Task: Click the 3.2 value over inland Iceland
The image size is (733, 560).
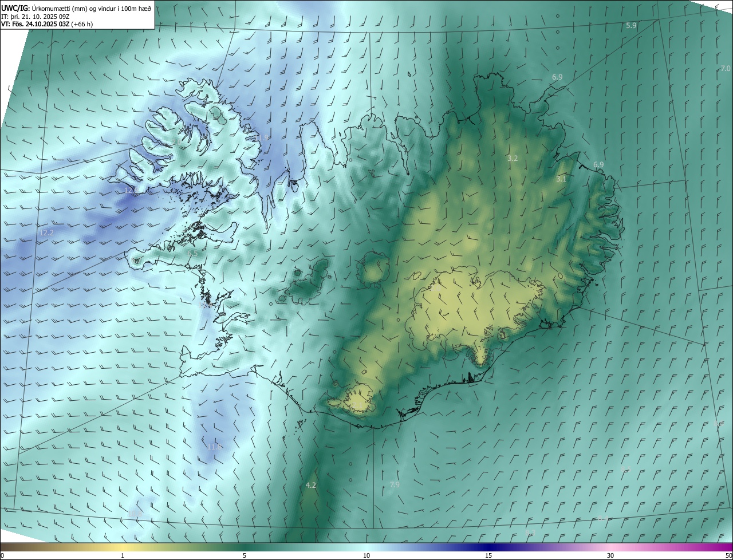Action: 513,159
